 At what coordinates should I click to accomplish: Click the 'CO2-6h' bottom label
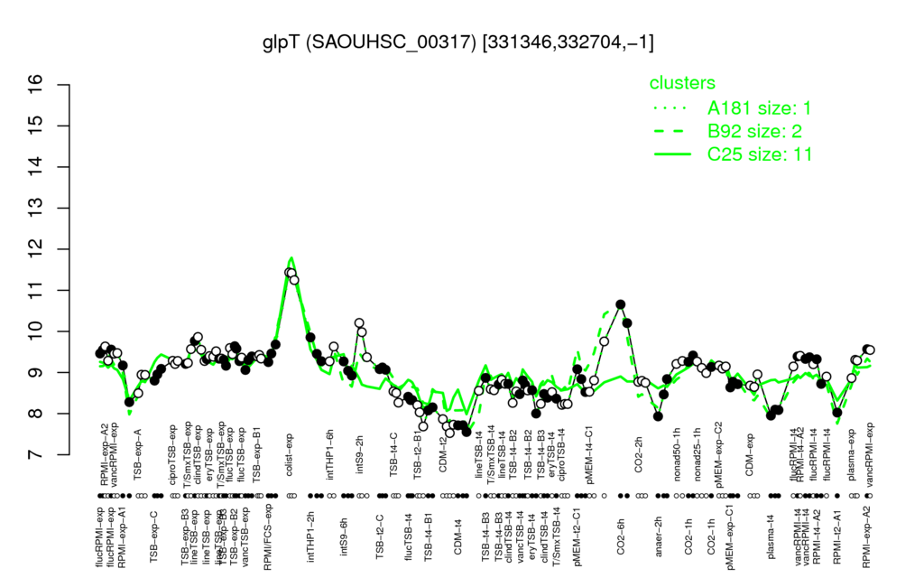pyautogui.click(x=621, y=536)
